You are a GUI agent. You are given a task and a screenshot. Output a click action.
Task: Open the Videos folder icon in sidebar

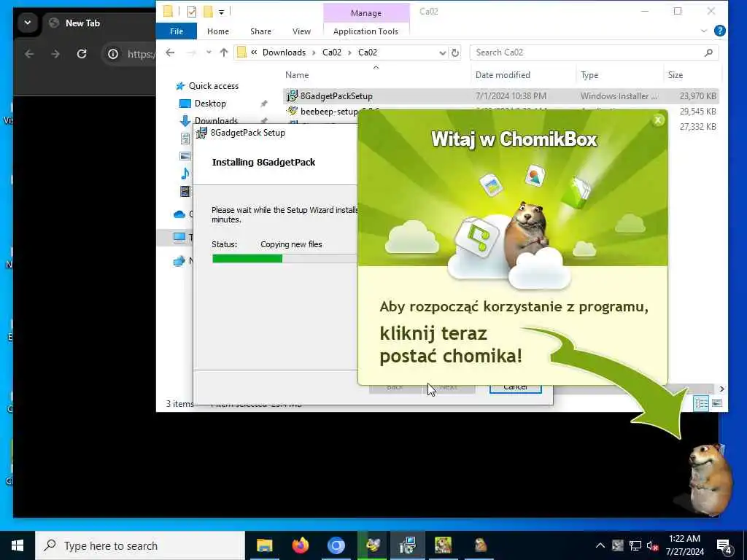coord(185,192)
